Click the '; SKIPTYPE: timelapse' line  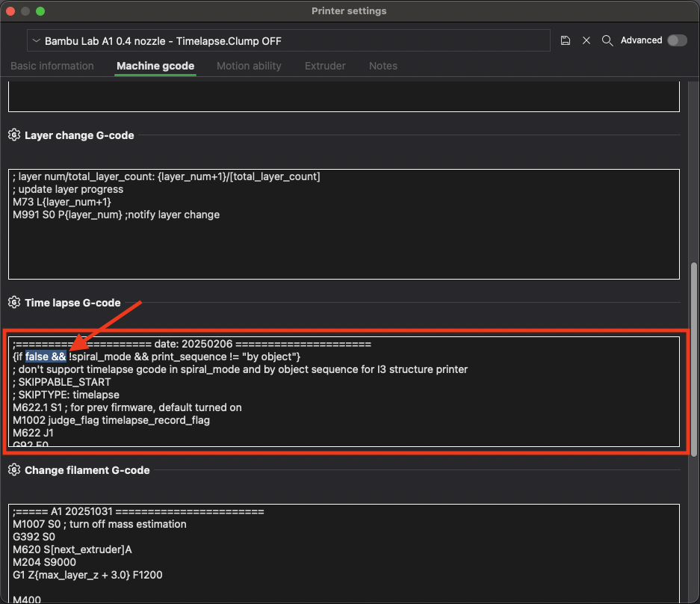click(x=66, y=395)
